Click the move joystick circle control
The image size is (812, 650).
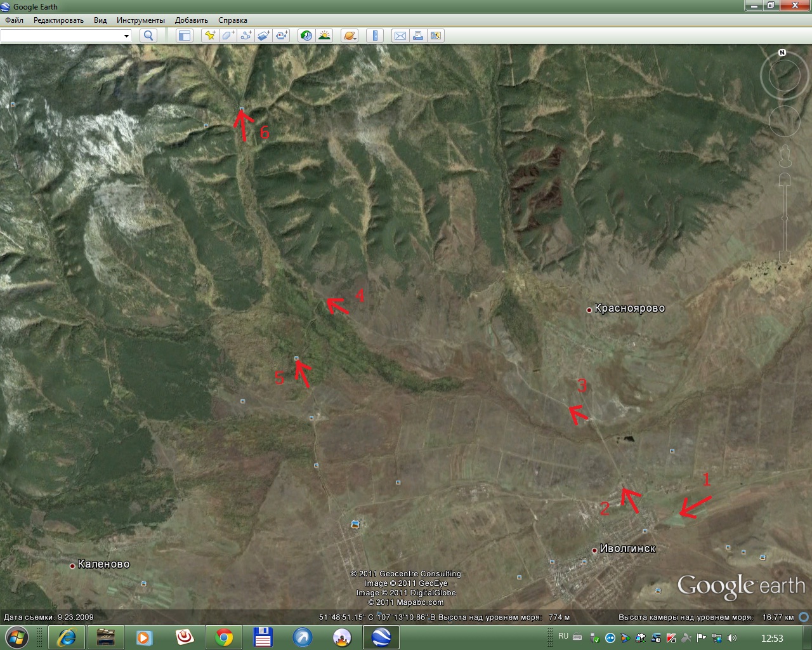pos(785,121)
